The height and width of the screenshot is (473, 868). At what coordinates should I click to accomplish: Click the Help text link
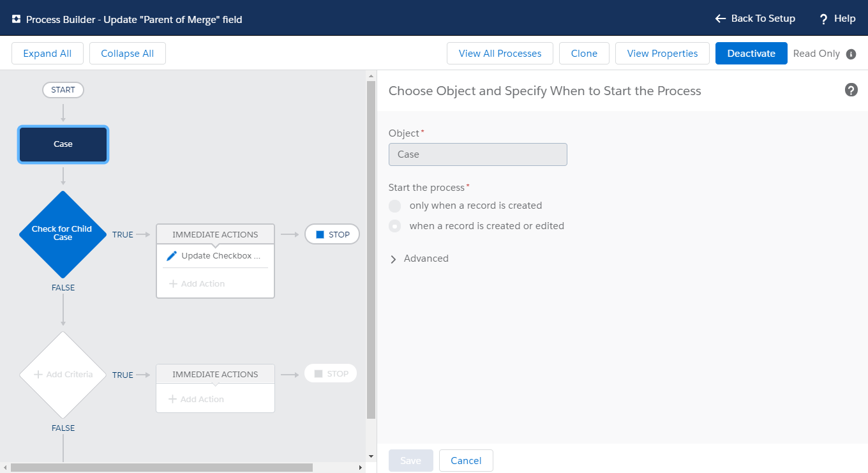pos(845,19)
